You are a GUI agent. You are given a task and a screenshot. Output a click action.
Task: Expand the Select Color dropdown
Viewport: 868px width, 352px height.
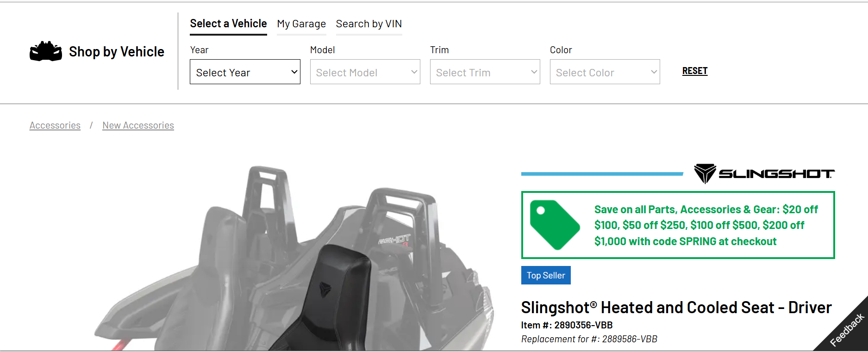tap(605, 72)
